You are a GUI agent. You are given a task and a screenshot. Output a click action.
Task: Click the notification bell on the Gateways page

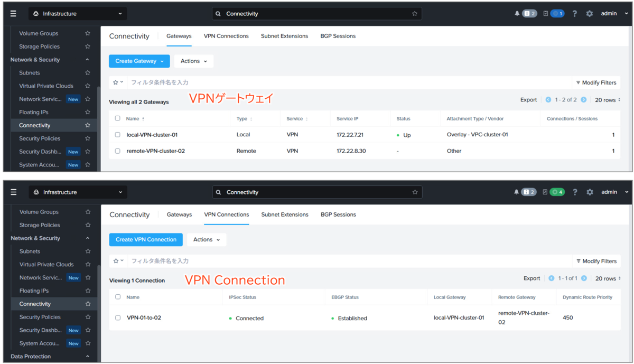[x=517, y=14]
